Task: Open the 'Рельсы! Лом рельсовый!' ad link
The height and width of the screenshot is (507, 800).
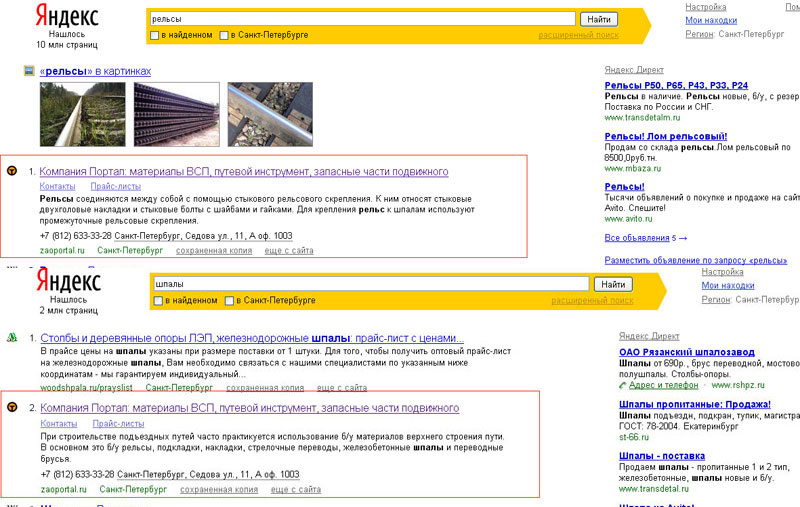Action: 666,136
